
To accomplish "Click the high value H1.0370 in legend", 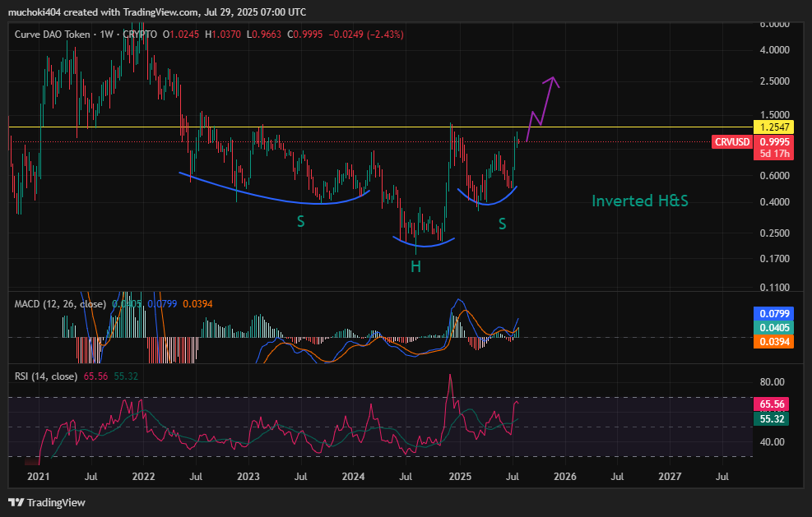I will [x=223, y=35].
